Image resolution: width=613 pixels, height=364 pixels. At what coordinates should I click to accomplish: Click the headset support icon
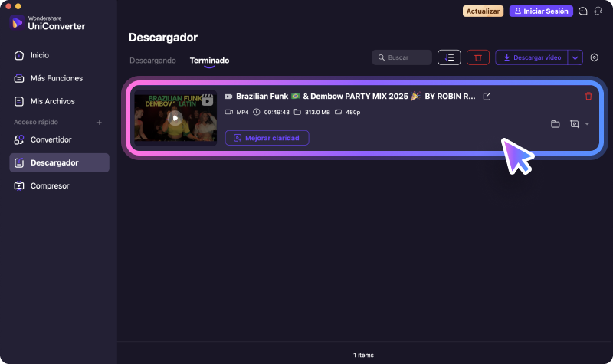click(598, 11)
